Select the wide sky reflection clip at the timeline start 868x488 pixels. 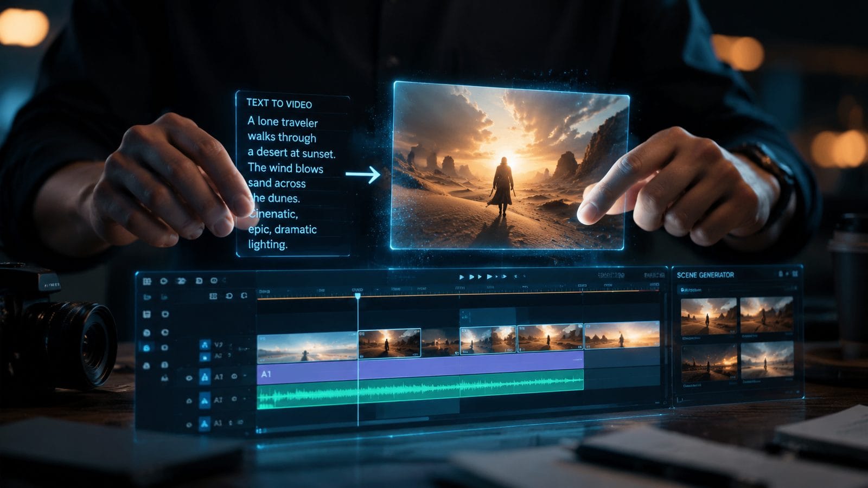pyautogui.click(x=307, y=346)
